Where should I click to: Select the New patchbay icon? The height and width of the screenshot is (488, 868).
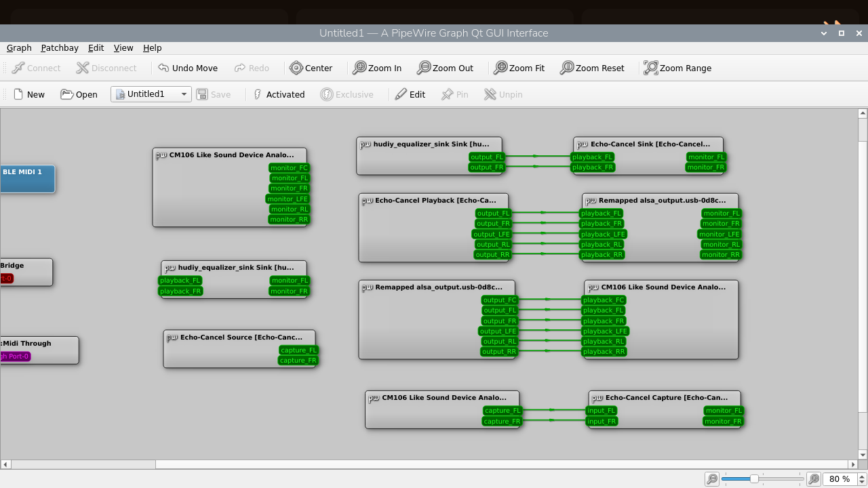click(x=29, y=94)
